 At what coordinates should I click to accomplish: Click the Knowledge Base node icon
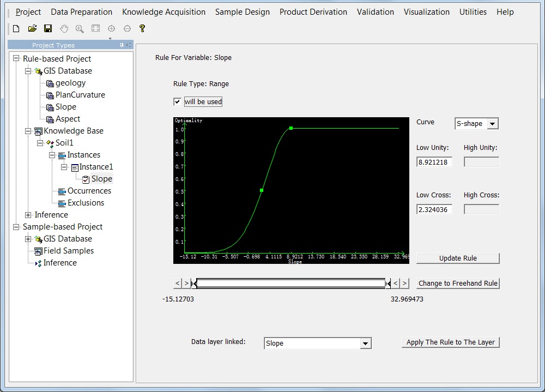click(38, 131)
